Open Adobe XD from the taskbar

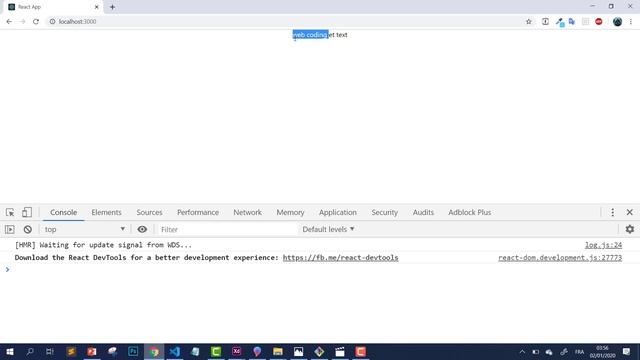pos(236,351)
